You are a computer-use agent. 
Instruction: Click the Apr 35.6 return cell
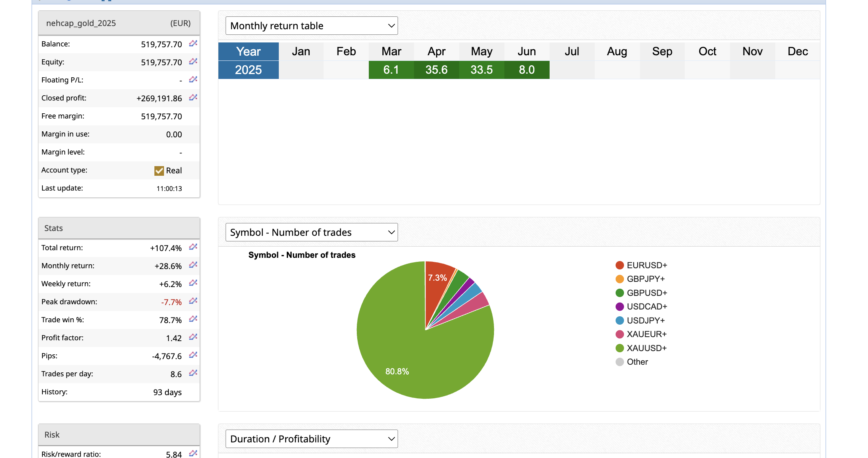click(x=436, y=70)
